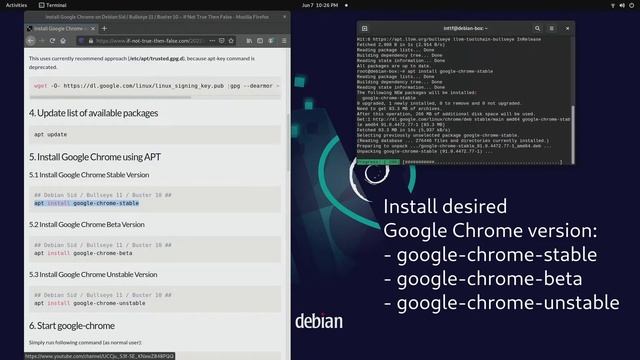Click heading 5.2 Install Google Chrome Beta Version

point(87,224)
